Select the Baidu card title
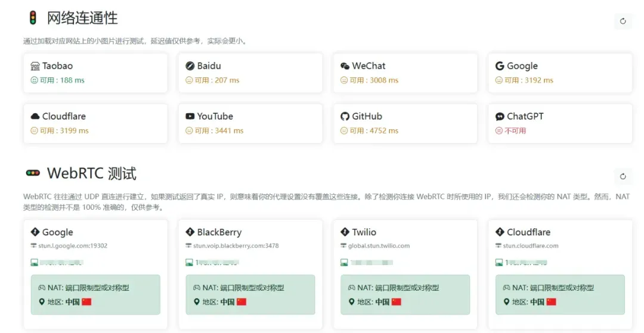 [x=209, y=66]
